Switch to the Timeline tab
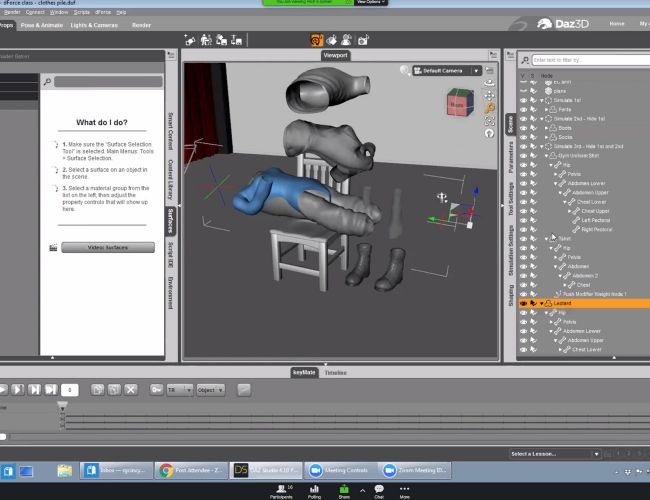This screenshot has width=650, height=500. 335,372
